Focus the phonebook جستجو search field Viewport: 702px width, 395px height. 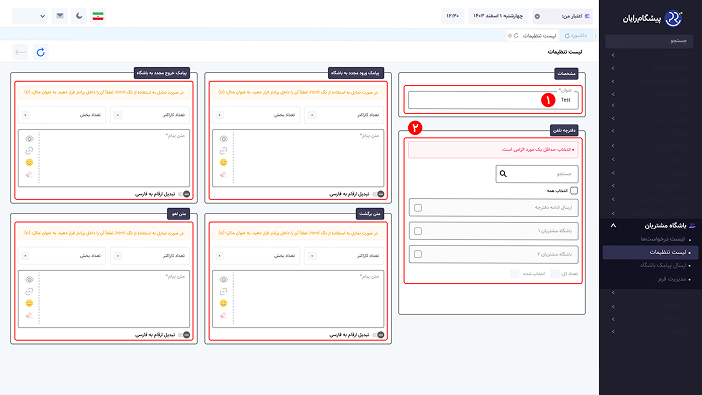click(x=537, y=174)
